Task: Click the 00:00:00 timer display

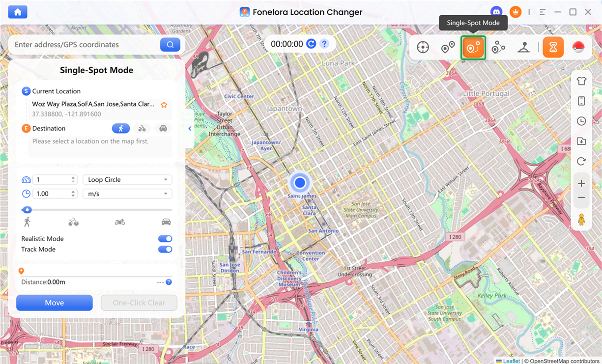Action: [287, 44]
